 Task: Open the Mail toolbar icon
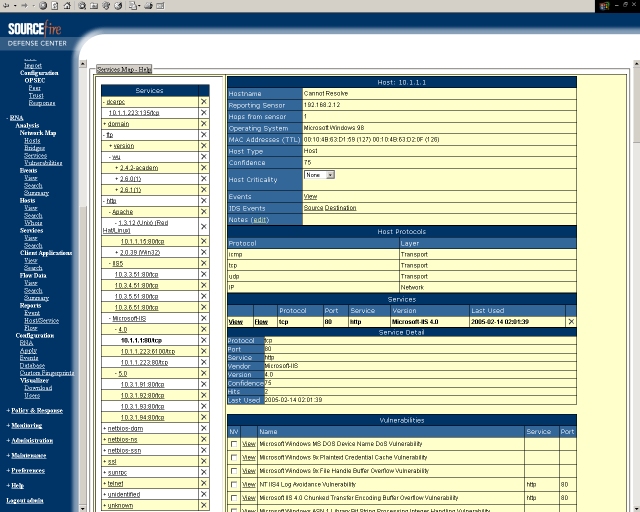tap(133, 6)
